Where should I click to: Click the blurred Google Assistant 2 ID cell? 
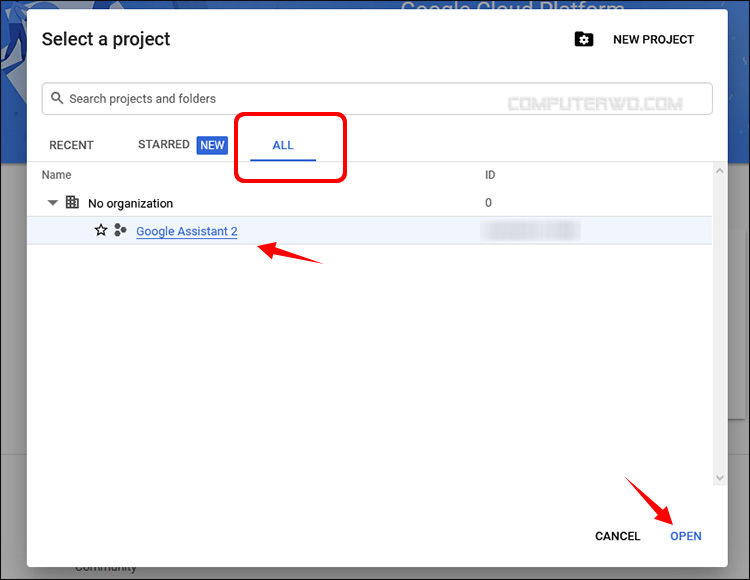[x=531, y=231]
